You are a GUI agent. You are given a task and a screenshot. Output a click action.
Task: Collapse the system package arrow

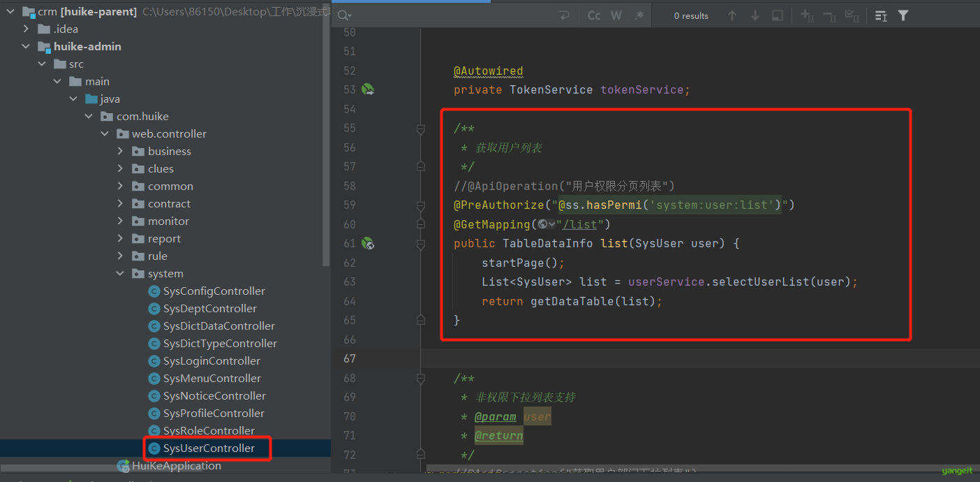coord(121,274)
